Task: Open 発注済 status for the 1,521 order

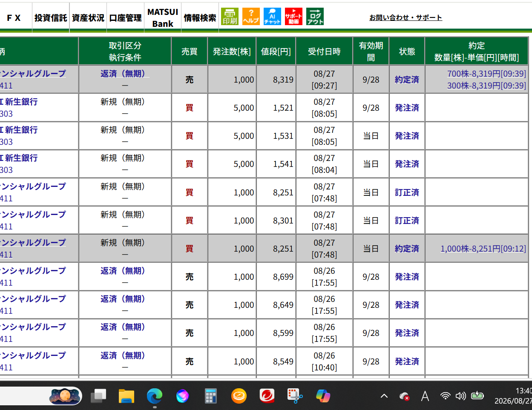Action: click(407, 108)
